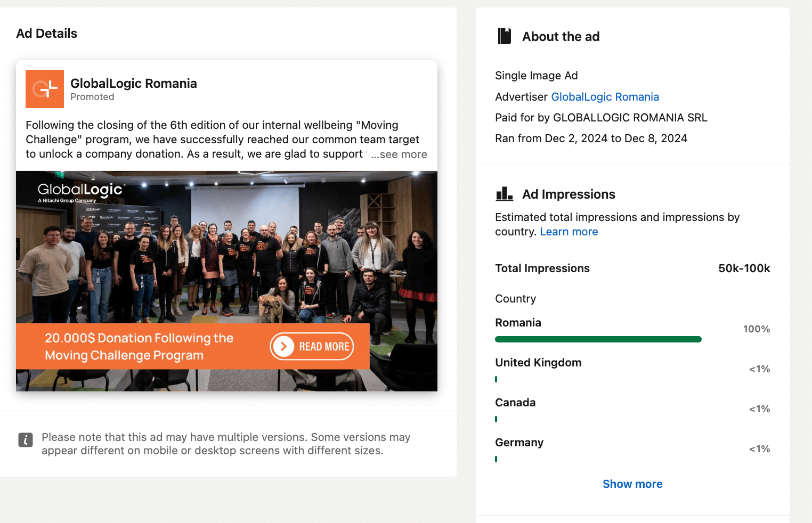Click GlobalLogic Romania in the ad header
The image size is (812, 523).
tap(134, 83)
